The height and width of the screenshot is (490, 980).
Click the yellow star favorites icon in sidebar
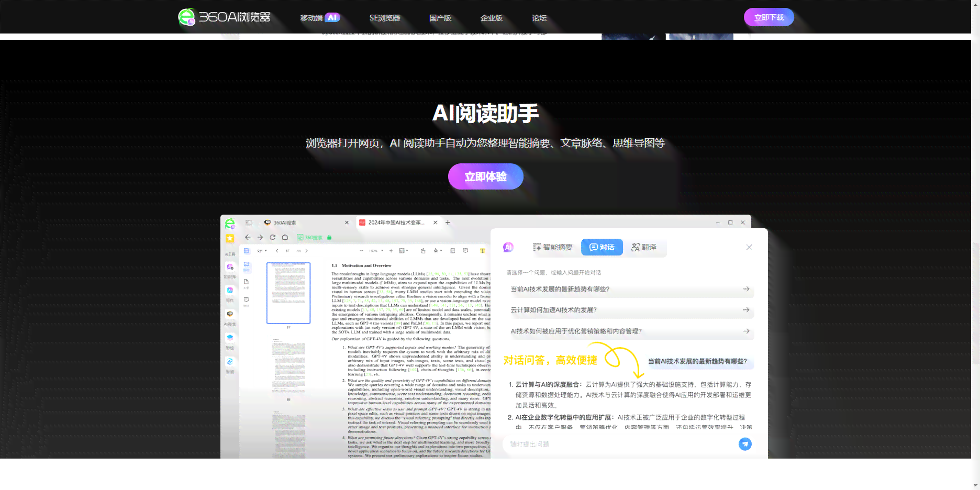pos(230,238)
